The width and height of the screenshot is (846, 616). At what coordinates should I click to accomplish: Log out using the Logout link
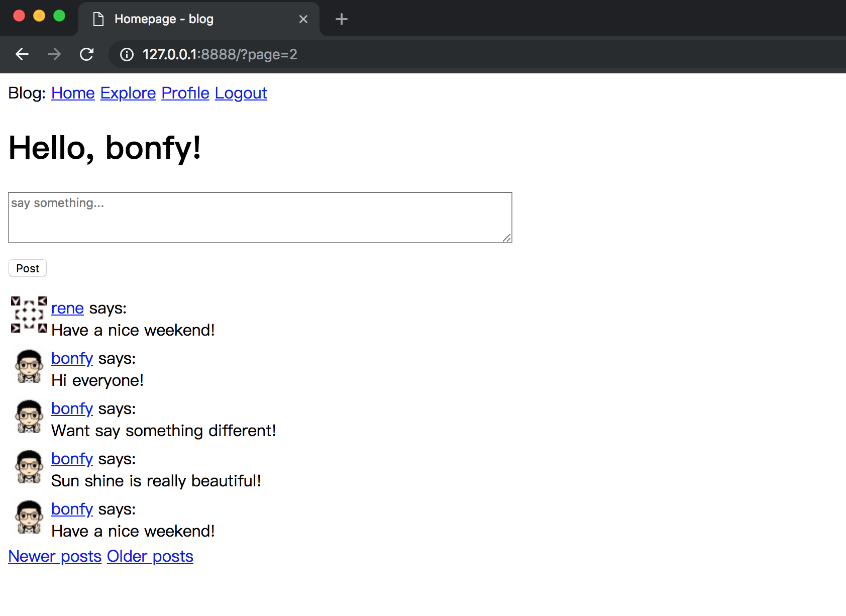pyautogui.click(x=241, y=93)
